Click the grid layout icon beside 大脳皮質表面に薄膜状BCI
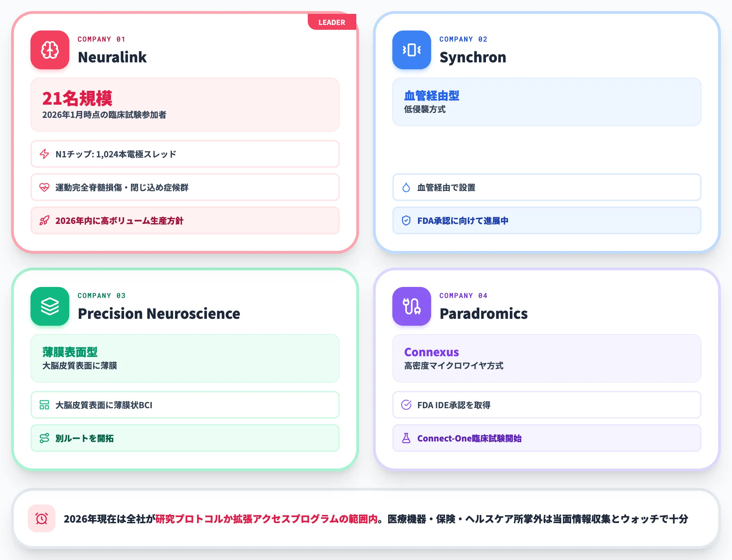This screenshot has height=560, width=732. (44, 405)
